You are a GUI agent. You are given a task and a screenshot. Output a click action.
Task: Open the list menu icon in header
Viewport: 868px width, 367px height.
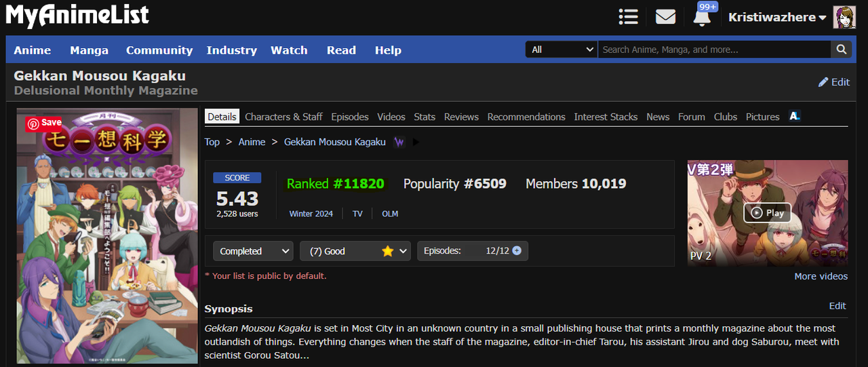click(629, 17)
